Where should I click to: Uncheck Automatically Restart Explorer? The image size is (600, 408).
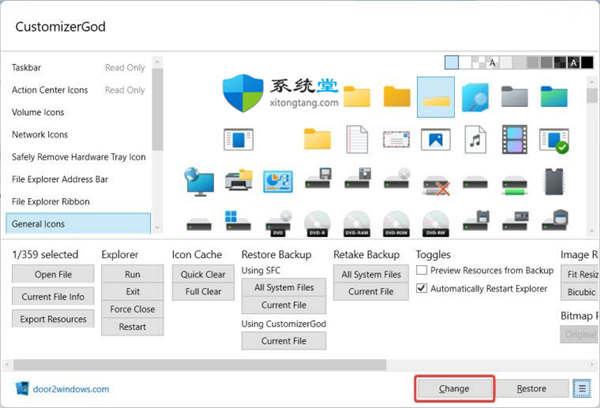click(x=421, y=288)
